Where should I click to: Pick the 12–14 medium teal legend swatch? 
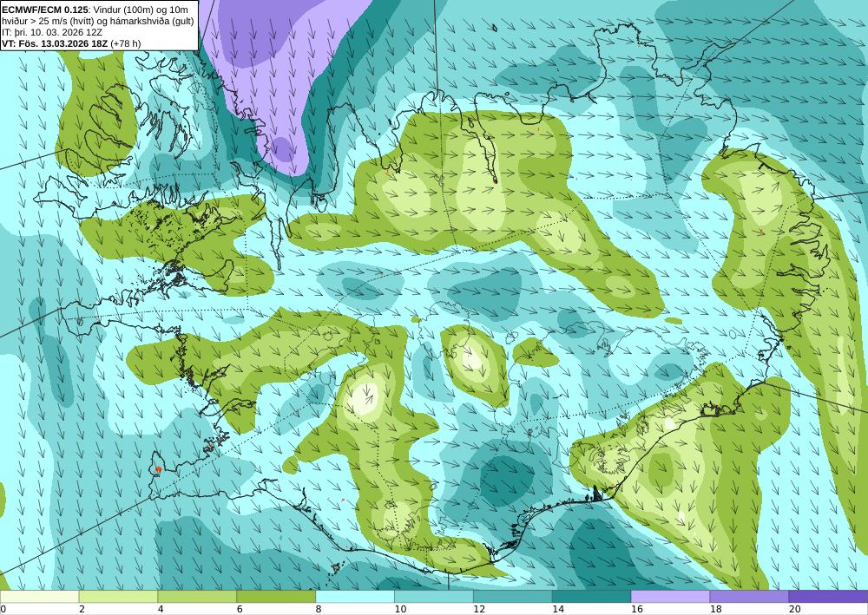click(513, 597)
